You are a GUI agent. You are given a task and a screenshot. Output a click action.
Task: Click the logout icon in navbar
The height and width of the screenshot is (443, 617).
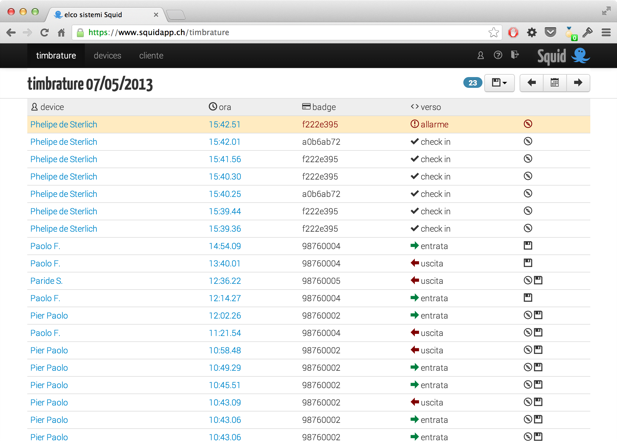coord(515,55)
